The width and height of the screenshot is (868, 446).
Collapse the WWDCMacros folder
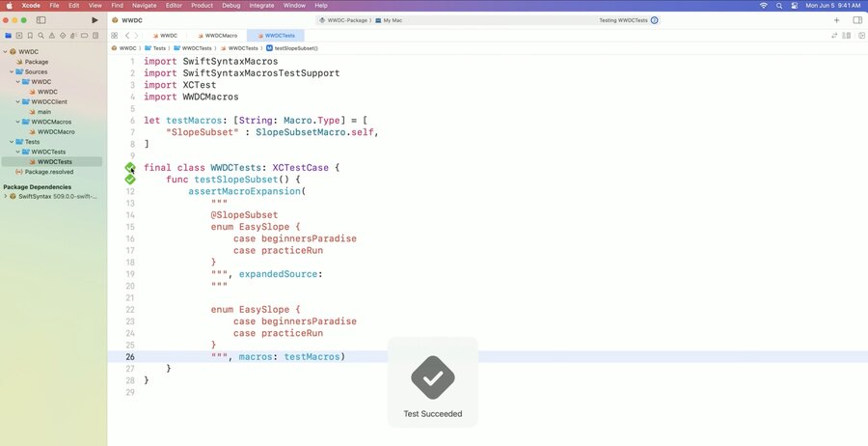[x=17, y=122]
